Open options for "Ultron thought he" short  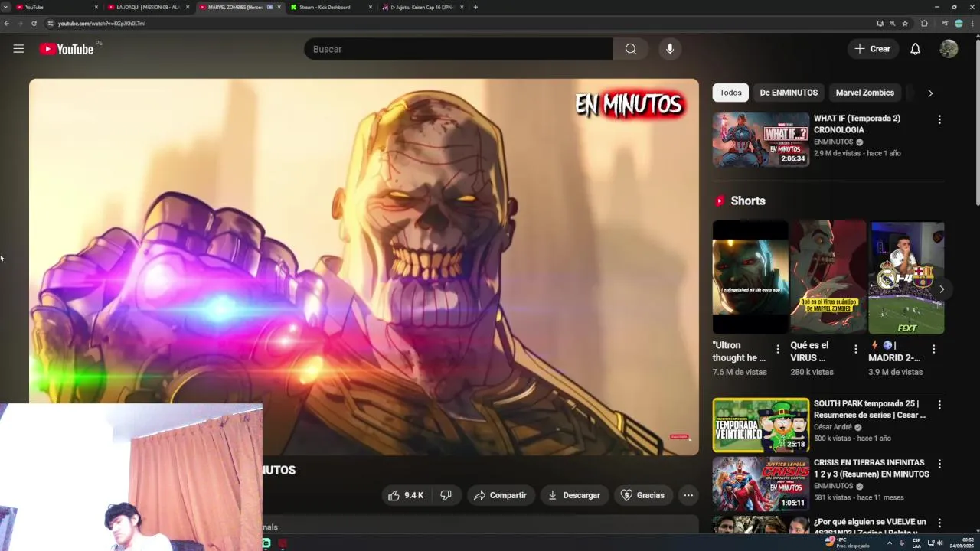[x=777, y=349]
